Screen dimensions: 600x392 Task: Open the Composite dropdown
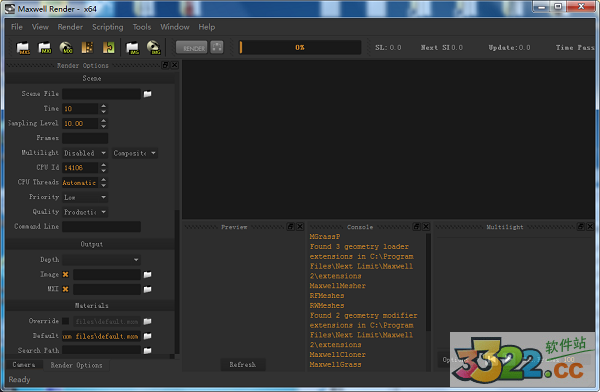[x=135, y=153]
